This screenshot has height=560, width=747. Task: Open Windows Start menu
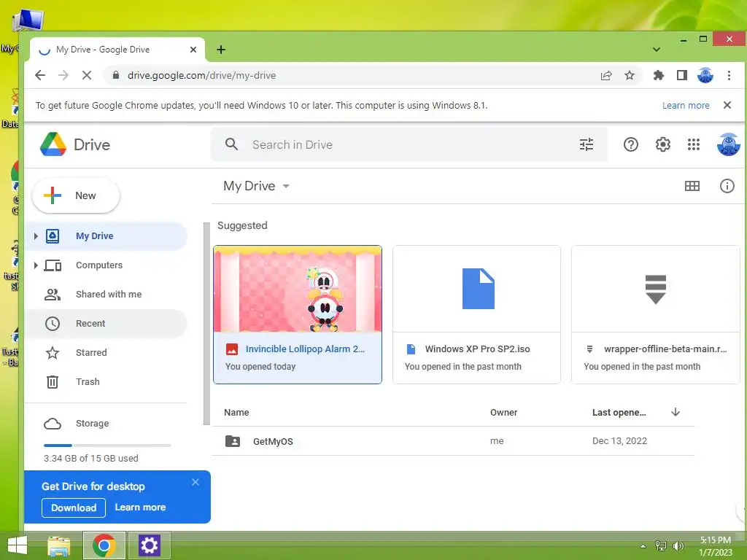[x=18, y=545]
